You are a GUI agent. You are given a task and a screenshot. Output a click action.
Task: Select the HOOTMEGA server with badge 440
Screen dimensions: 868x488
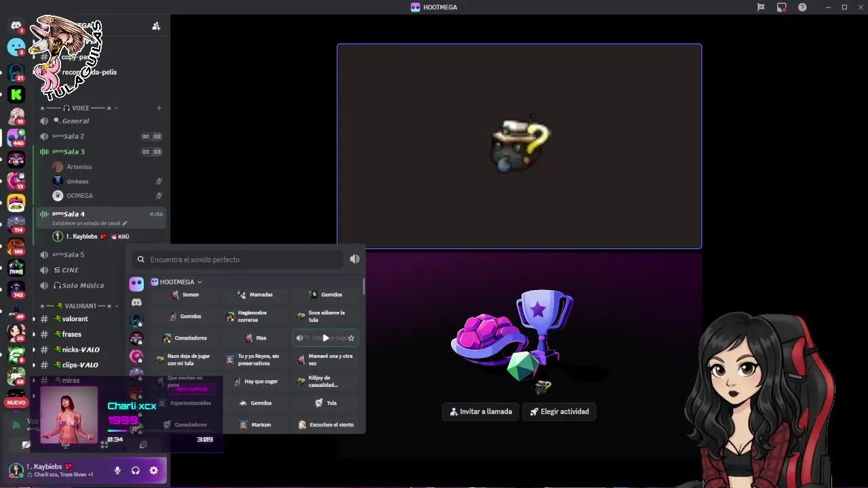pos(16,138)
